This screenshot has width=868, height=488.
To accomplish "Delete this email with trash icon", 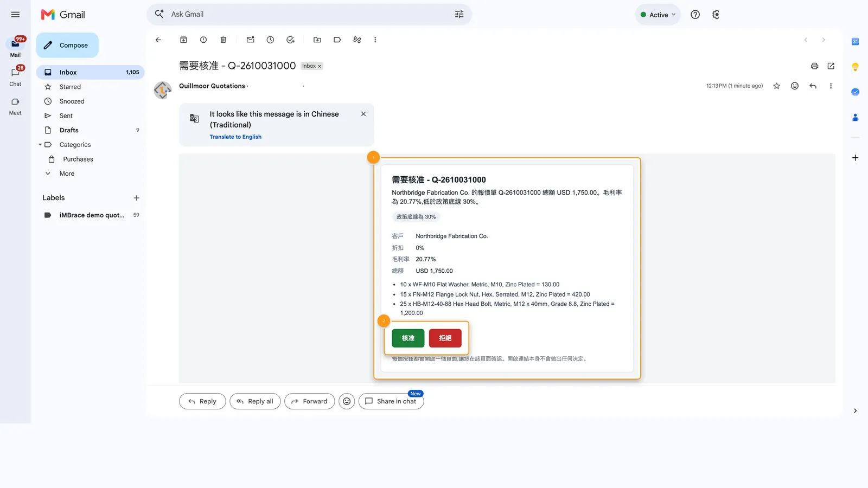I will point(223,40).
